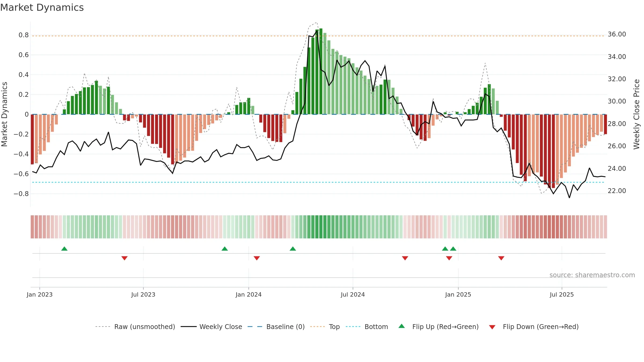
Task: Toggle the Raw (unsmoothed) legend entry
Action: point(135,327)
